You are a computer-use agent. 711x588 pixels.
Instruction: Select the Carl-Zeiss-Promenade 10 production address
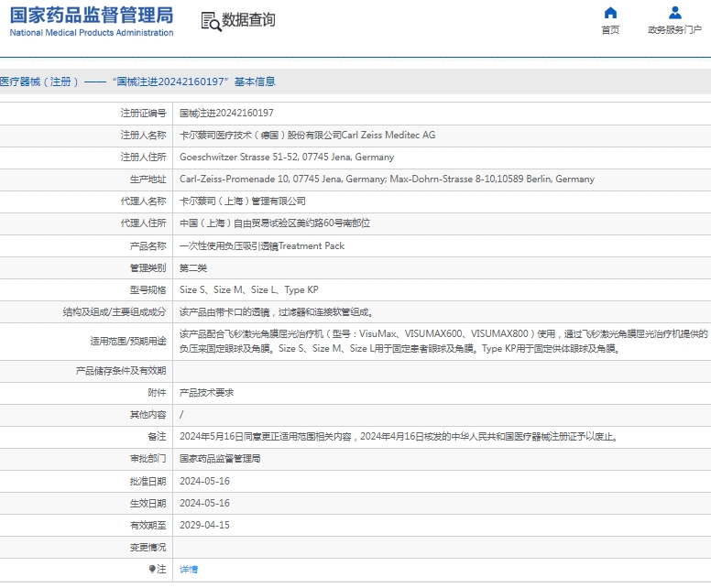387,180
